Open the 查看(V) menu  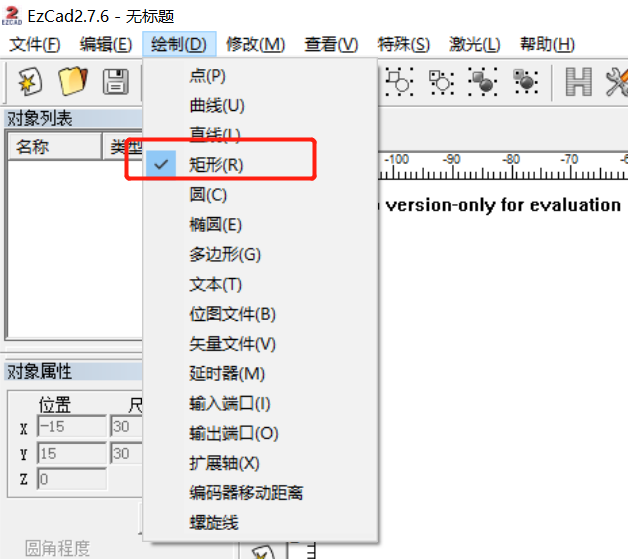331,44
